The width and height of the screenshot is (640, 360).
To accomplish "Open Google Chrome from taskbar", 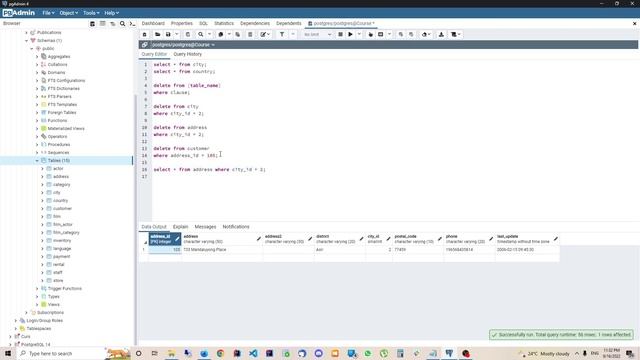I will [220, 353].
